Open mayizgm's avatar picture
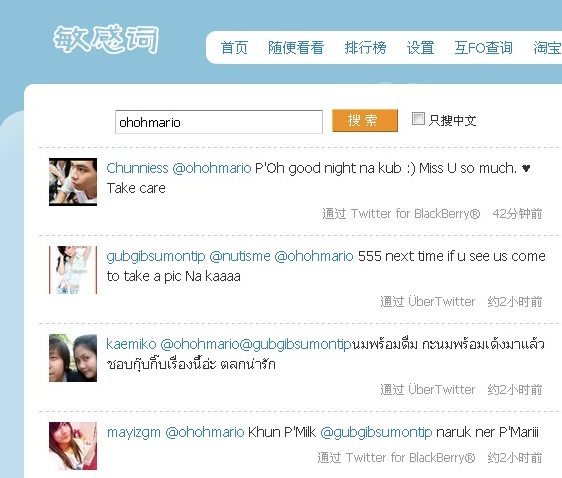This screenshot has height=478, width=562. pyautogui.click(x=73, y=446)
